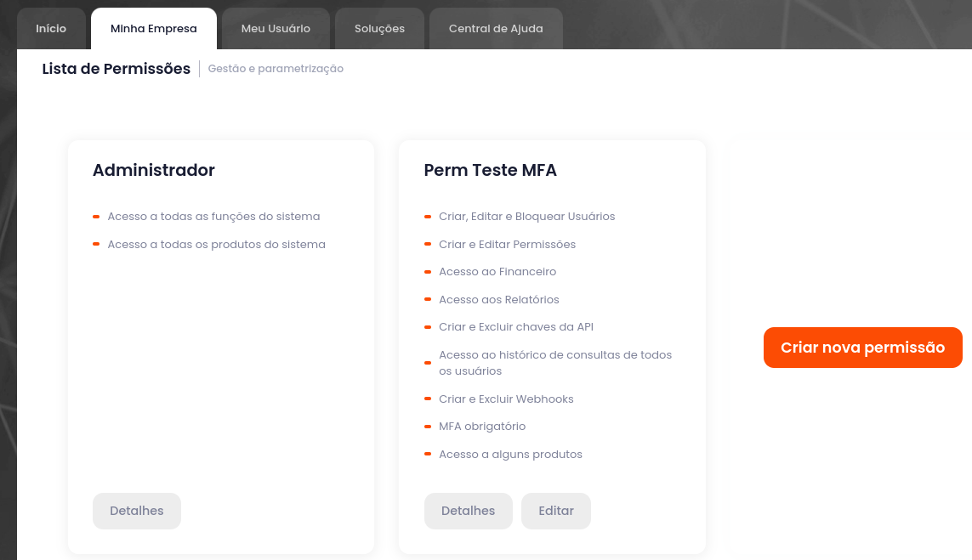Click "Criar, Editar e Bloquear Usuários" item
This screenshot has height=560, width=972.
pyautogui.click(x=526, y=217)
